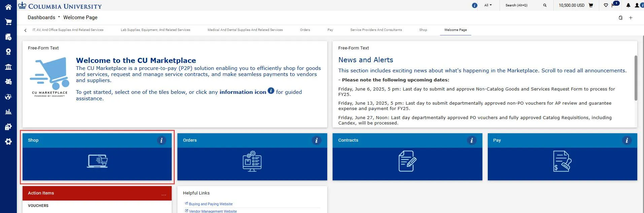Screen dimensions: 644x213
Task: Switch to IT, AV, And Office Supplies tab
Action: (x=68, y=30)
